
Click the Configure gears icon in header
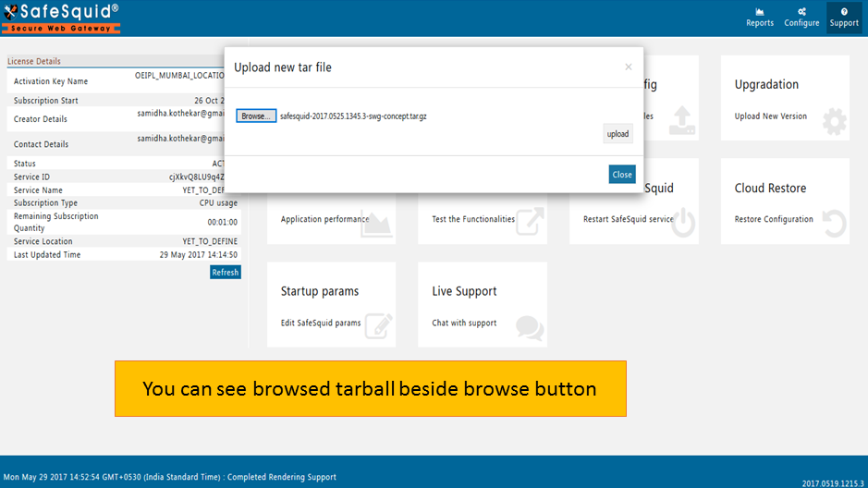coord(801,12)
